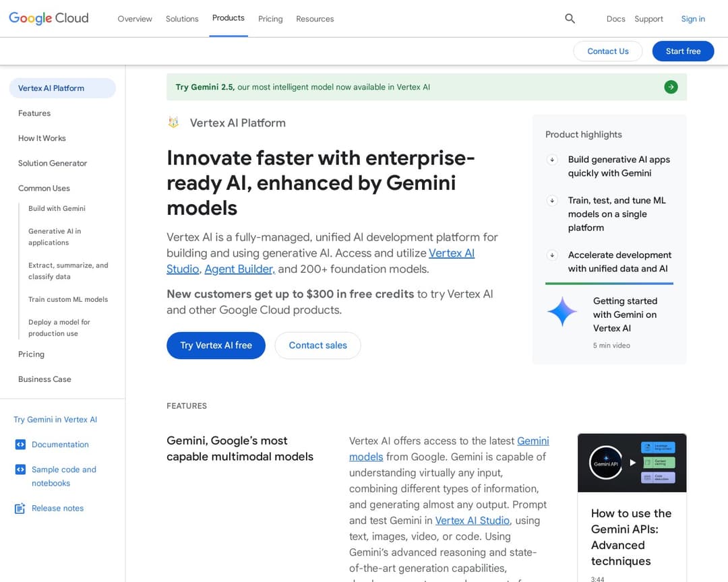This screenshot has width=728, height=582.
Task: Select Deploy a model for production use
Action: click(59, 327)
